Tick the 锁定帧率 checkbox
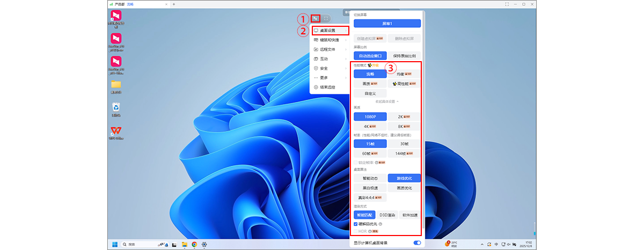Image resolution: width=644 pixels, height=250 pixels. pos(356,162)
